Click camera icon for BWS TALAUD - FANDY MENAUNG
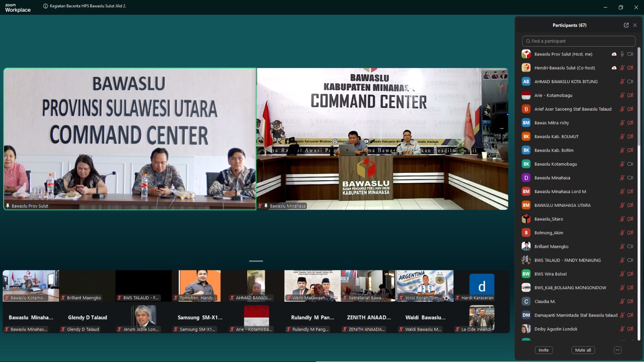This screenshot has width=644, height=362. [x=630, y=260]
